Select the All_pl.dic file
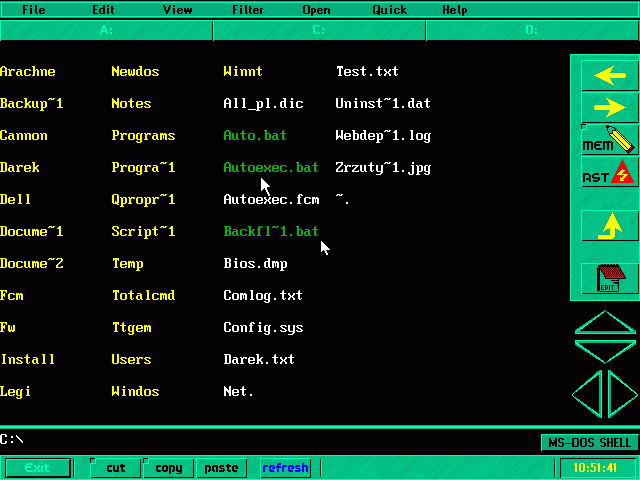This screenshot has height=480, width=640. coord(263,103)
